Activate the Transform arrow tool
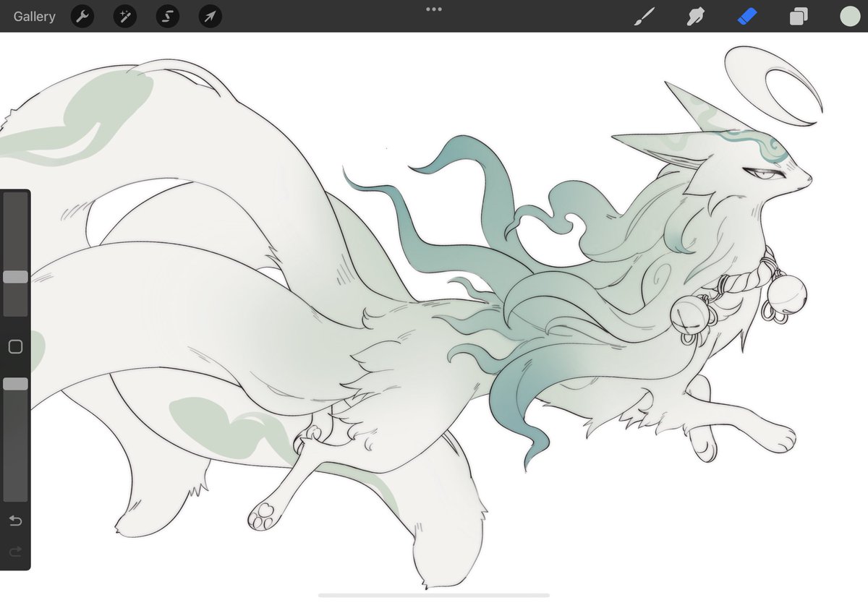The height and width of the screenshot is (603, 868). click(209, 17)
